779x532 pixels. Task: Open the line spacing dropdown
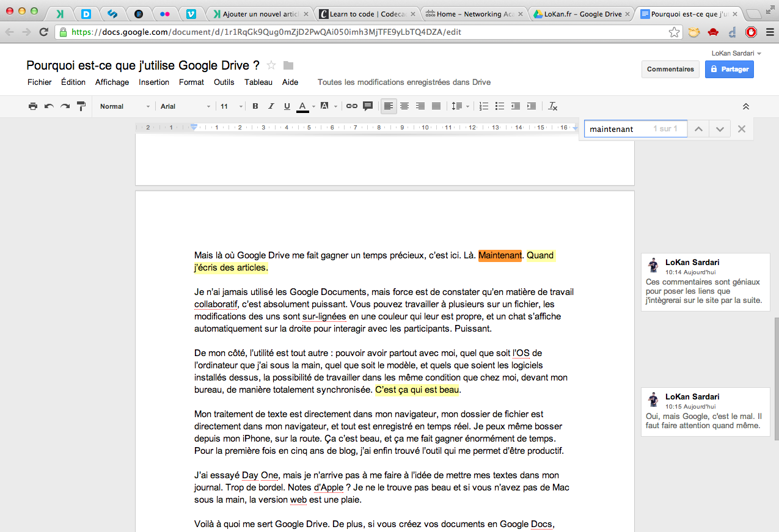coord(459,106)
